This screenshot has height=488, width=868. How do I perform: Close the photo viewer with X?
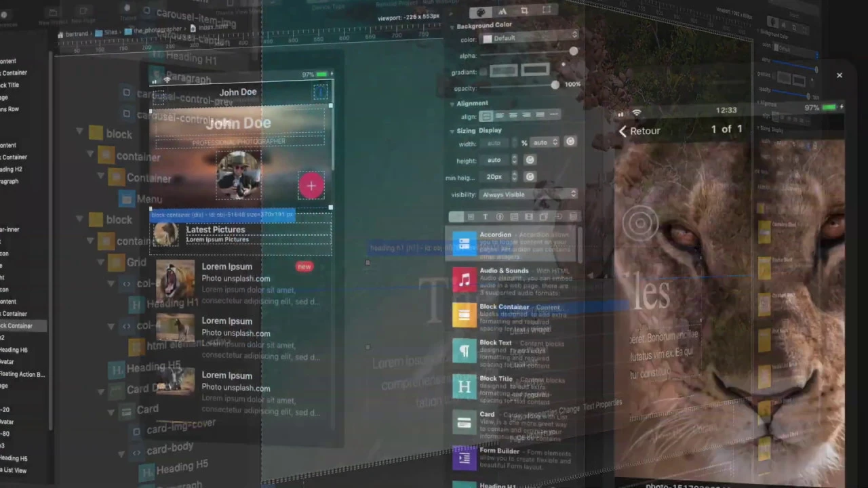click(840, 75)
